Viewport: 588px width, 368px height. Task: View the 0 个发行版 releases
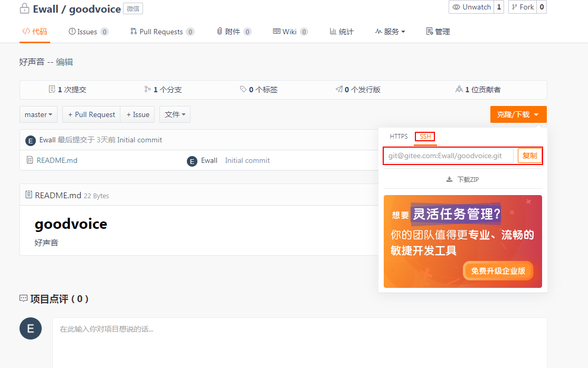358,90
